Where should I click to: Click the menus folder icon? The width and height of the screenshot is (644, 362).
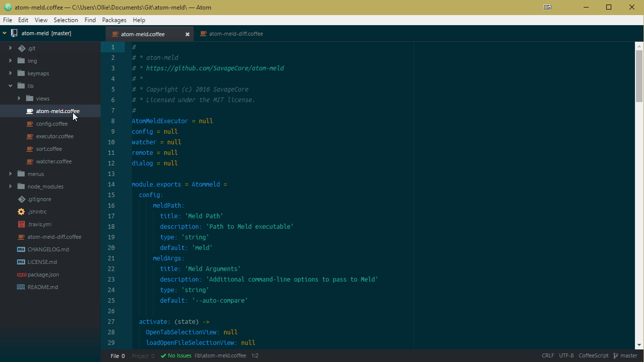(21, 174)
